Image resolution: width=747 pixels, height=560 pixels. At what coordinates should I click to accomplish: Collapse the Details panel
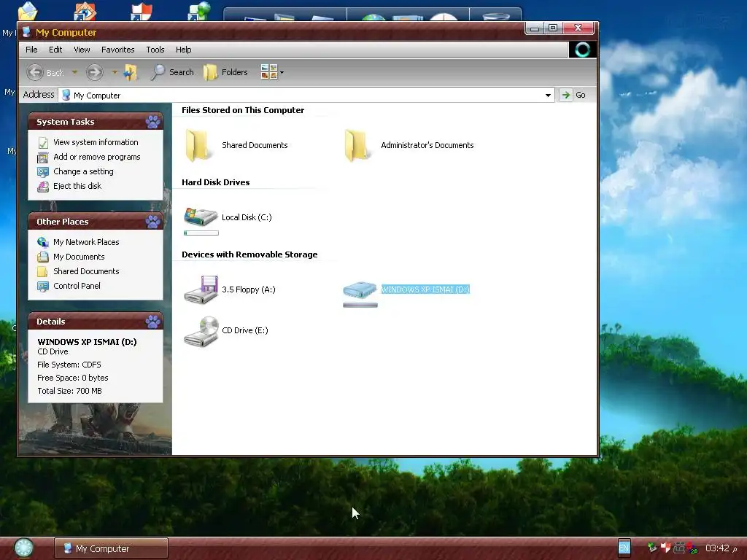(x=153, y=322)
